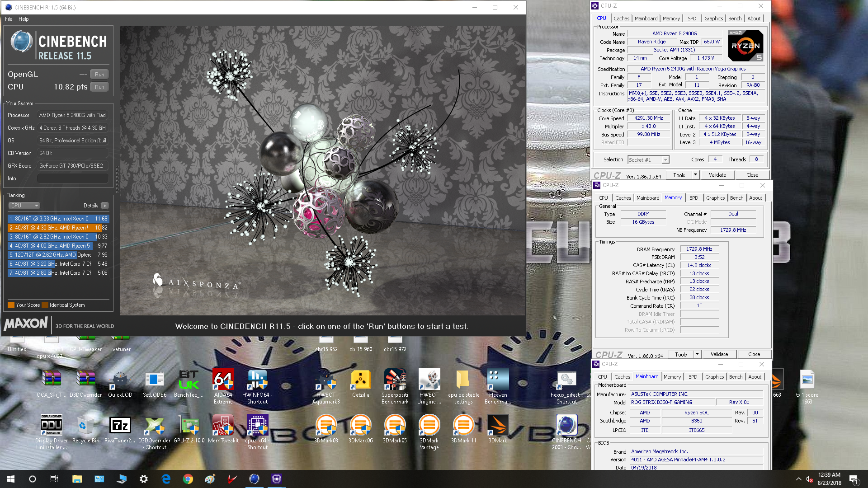Viewport: 868px width, 488px height.
Task: Select the black 3DMark desktop icon
Action: pos(498,429)
